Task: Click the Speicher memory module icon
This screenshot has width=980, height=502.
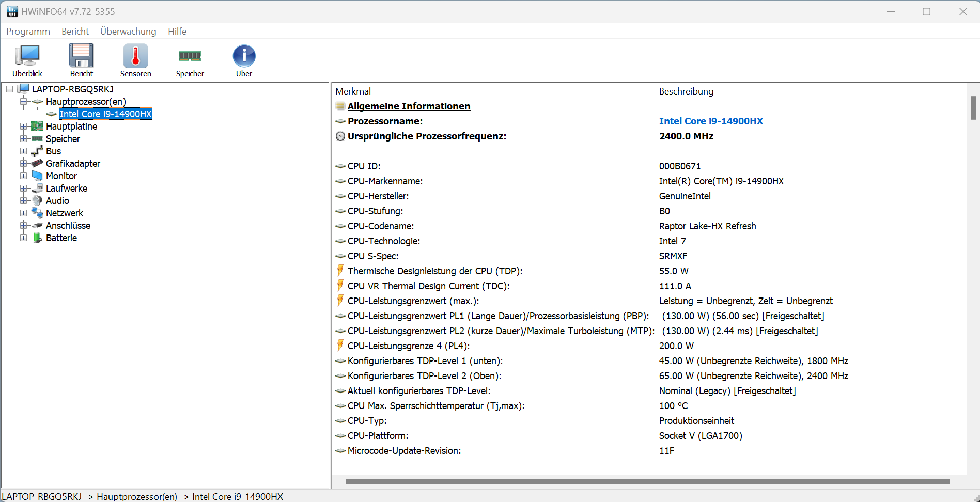Action: click(x=190, y=56)
